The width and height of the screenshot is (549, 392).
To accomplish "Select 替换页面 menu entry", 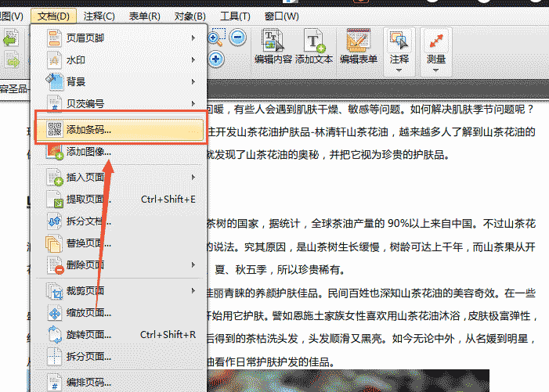I will coord(119,243).
